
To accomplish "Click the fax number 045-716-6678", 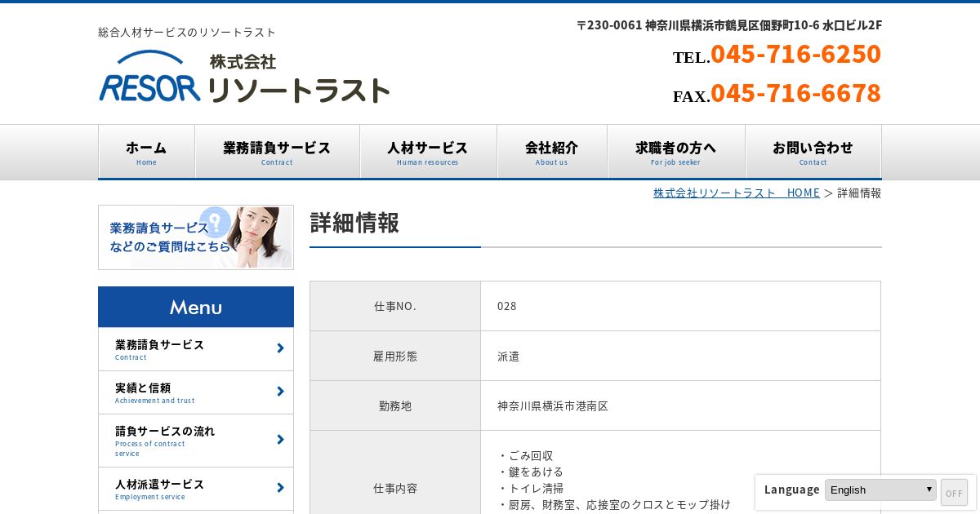I will point(795,93).
